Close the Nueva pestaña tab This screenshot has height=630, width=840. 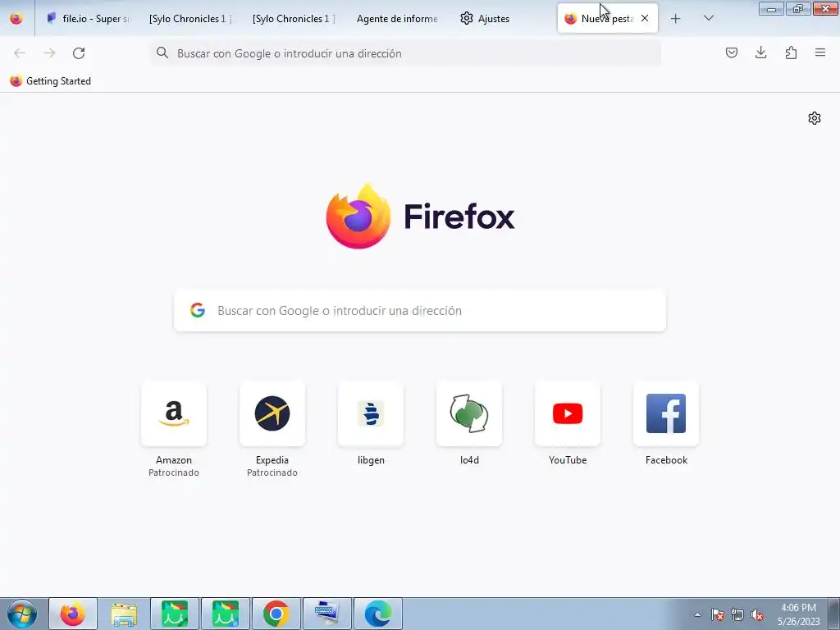click(645, 18)
